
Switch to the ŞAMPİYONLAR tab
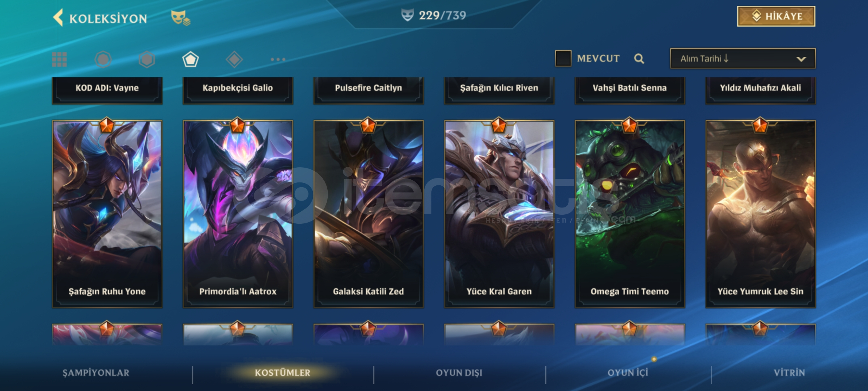tap(96, 373)
